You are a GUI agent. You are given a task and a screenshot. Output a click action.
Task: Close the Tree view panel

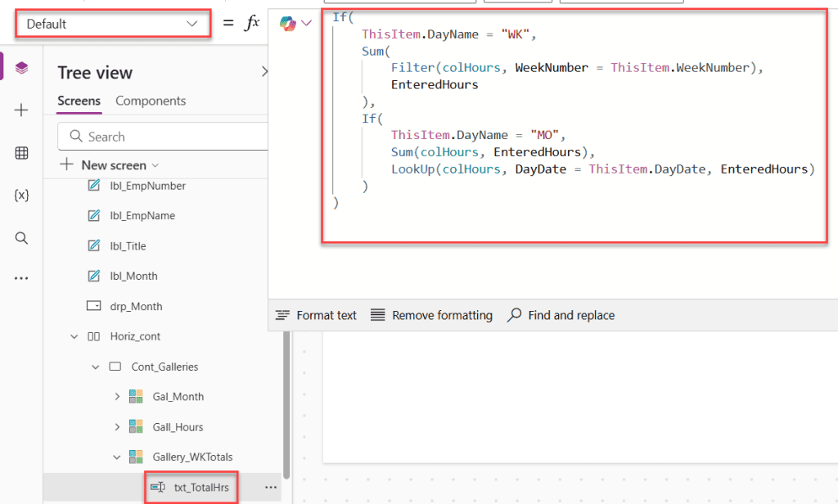pyautogui.click(x=264, y=72)
